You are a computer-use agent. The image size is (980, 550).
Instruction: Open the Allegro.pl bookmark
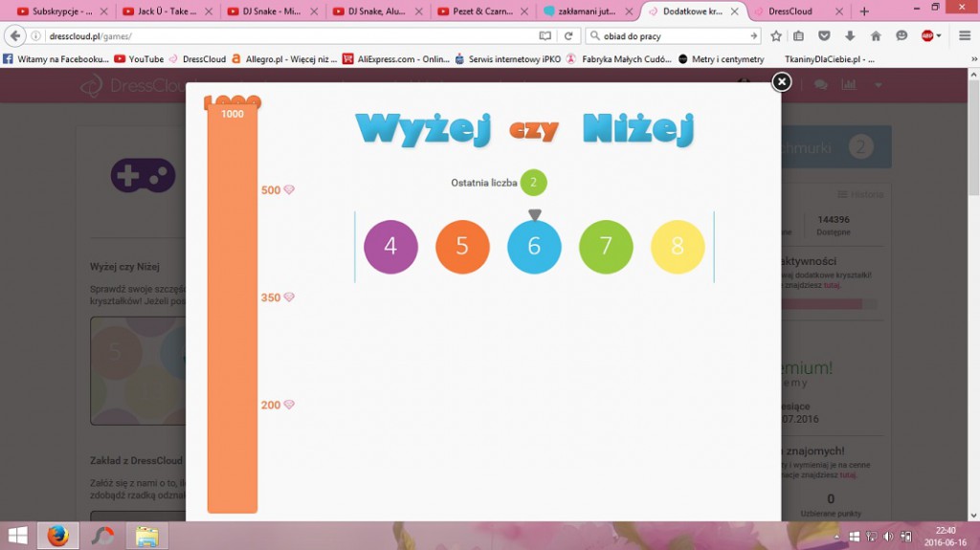(284, 59)
